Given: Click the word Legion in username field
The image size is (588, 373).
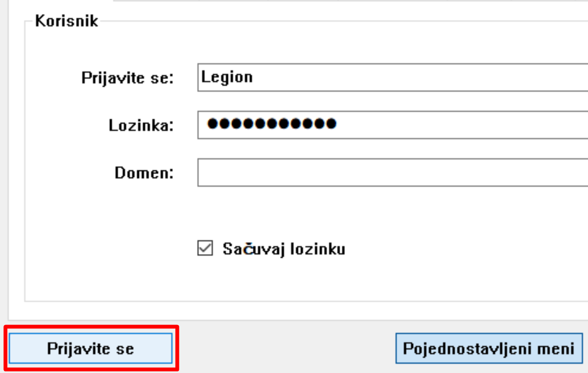Looking at the screenshot, I should click(x=227, y=77).
